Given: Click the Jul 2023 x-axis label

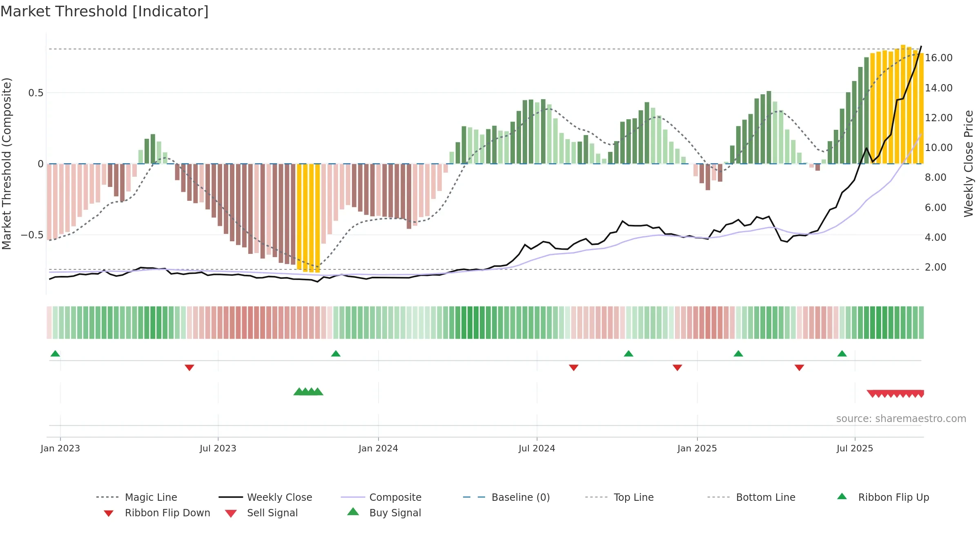Looking at the screenshot, I should [x=218, y=448].
